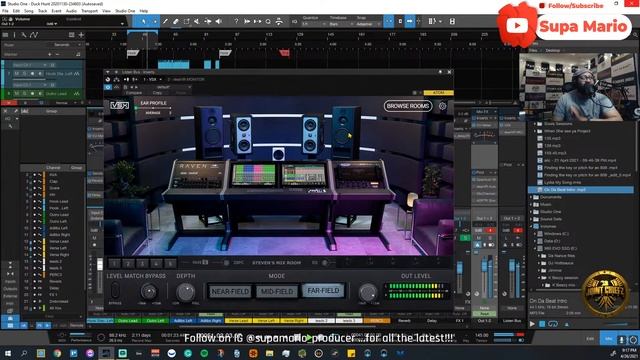Play preview in browser panel

532,324
